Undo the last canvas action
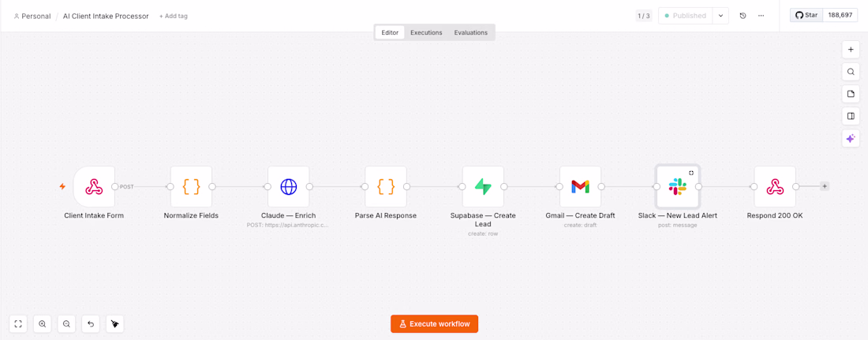Image resolution: width=868 pixels, height=340 pixels. click(91, 324)
